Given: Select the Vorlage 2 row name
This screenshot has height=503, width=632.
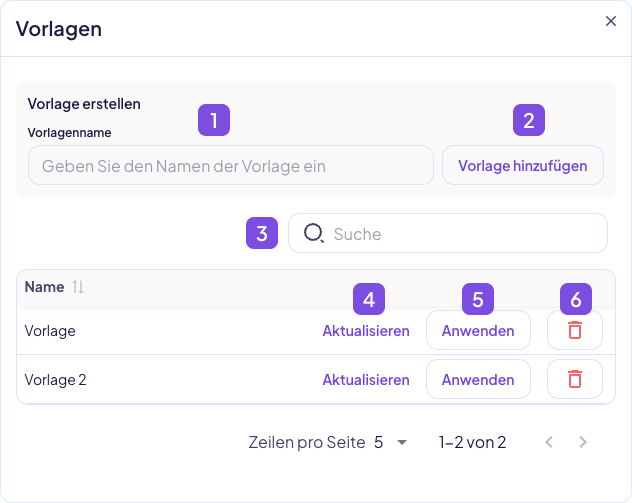Looking at the screenshot, I should pyautogui.click(x=55, y=380).
